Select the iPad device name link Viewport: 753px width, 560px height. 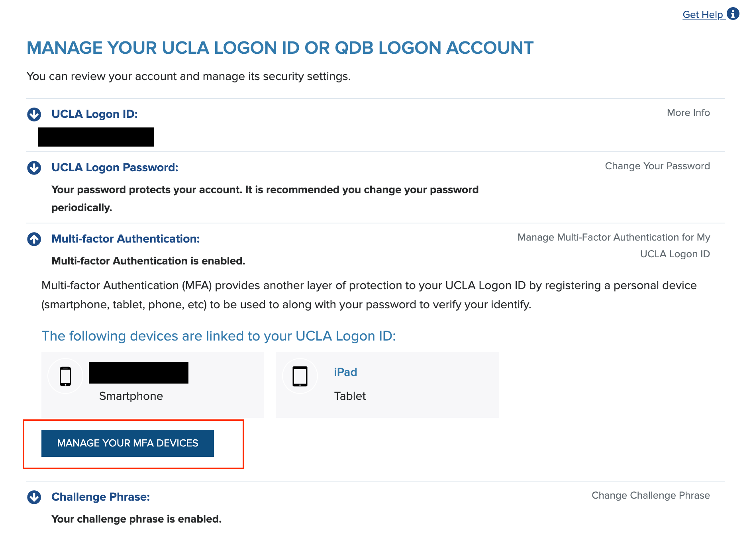[x=345, y=372]
